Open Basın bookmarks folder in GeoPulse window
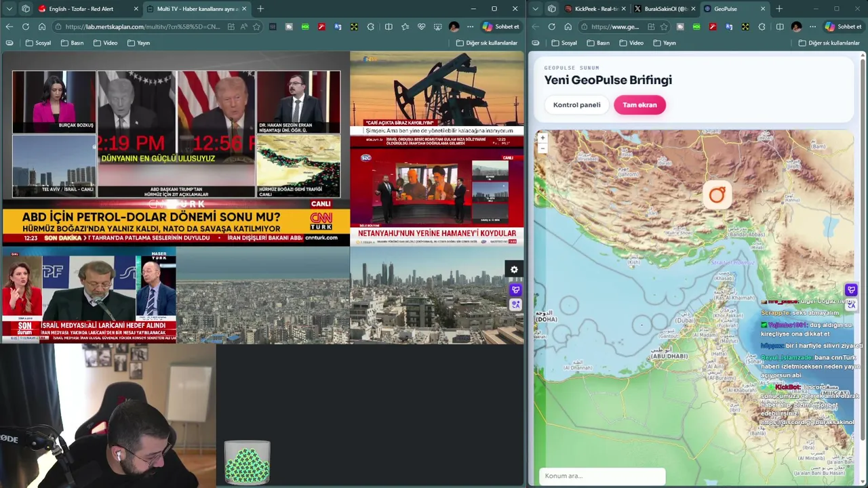 click(x=598, y=43)
